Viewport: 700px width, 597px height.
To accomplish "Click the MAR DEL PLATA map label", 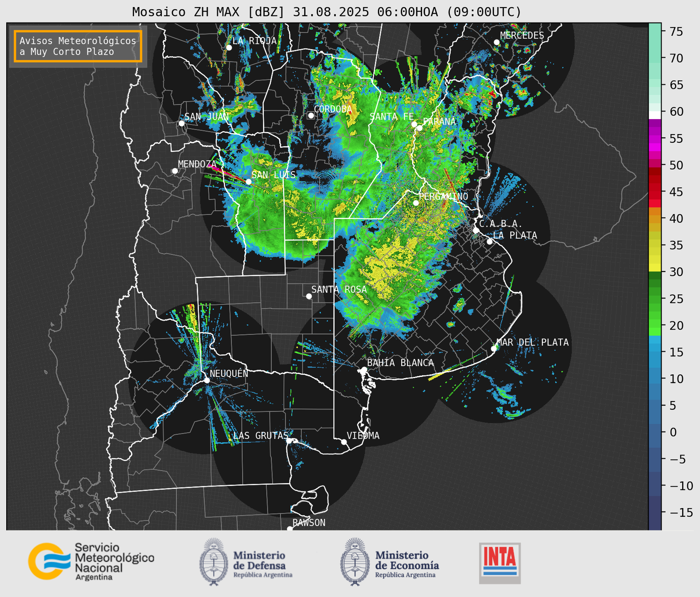I will 532,342.
